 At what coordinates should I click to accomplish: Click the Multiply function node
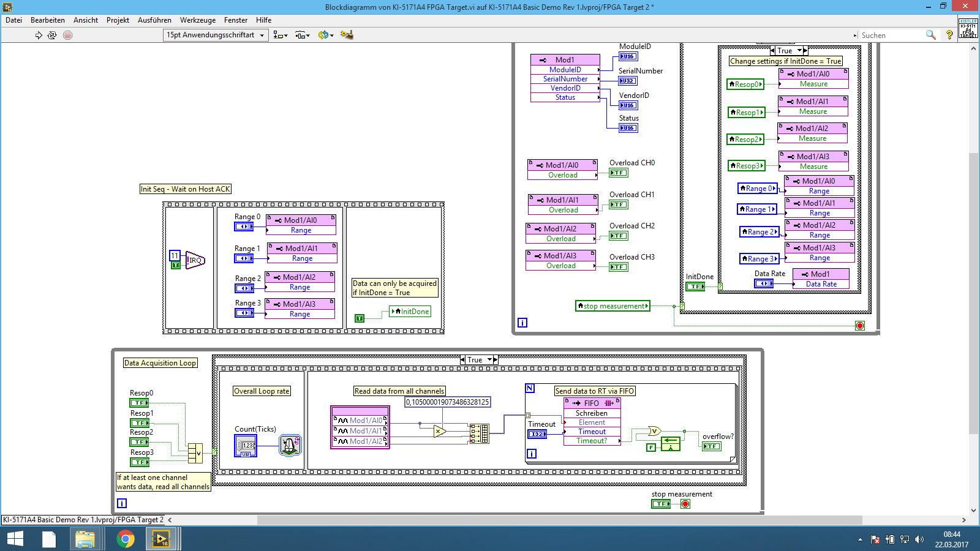[439, 432]
